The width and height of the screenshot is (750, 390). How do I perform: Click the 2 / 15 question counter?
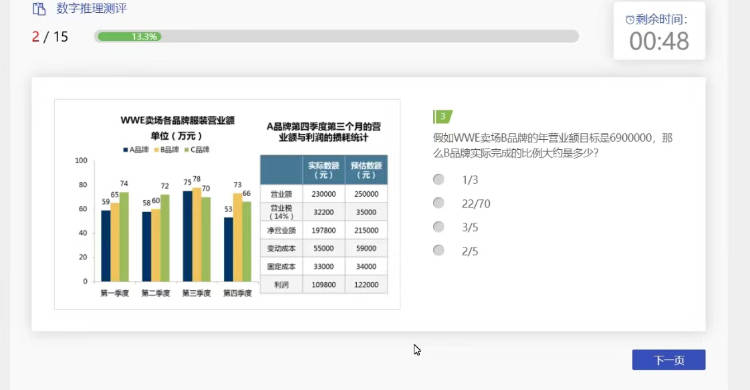pyautogui.click(x=50, y=37)
